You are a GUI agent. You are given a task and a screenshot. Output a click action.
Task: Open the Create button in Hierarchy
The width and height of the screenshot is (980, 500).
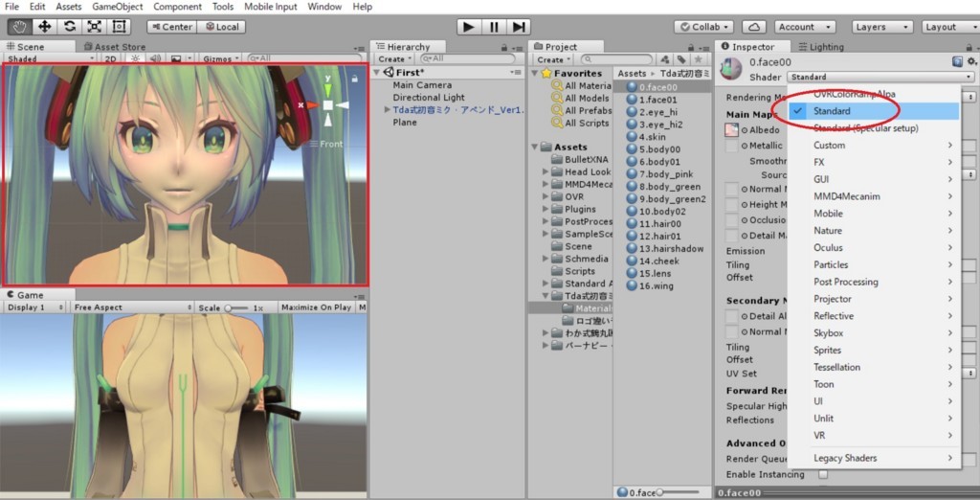click(x=395, y=58)
